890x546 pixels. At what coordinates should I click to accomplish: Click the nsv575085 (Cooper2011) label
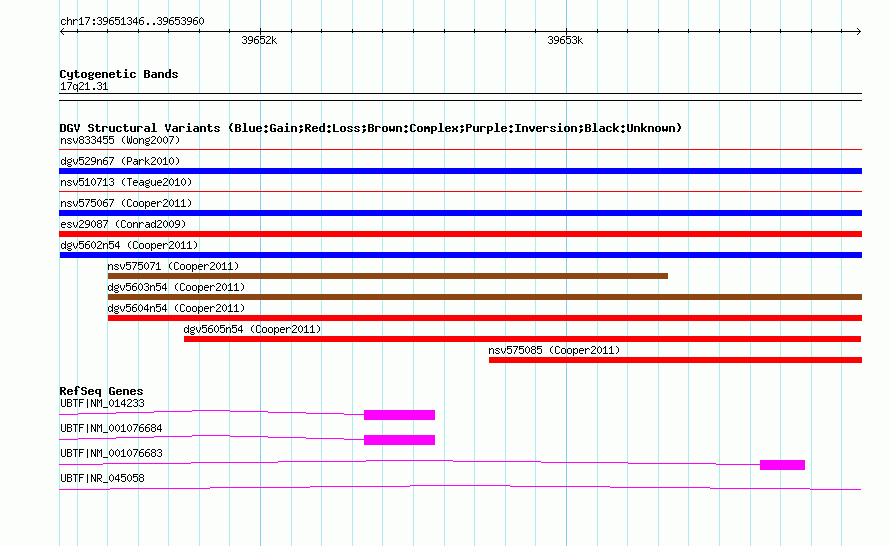554,350
